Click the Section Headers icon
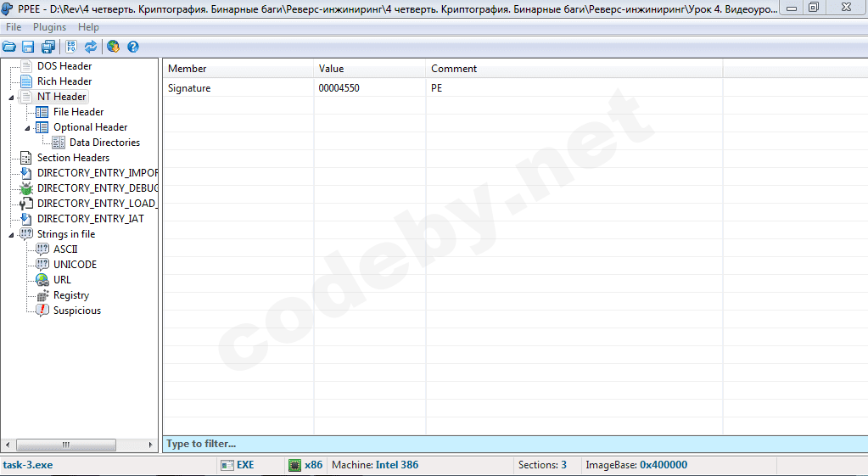Image resolution: width=868 pixels, height=476 pixels. (26, 158)
